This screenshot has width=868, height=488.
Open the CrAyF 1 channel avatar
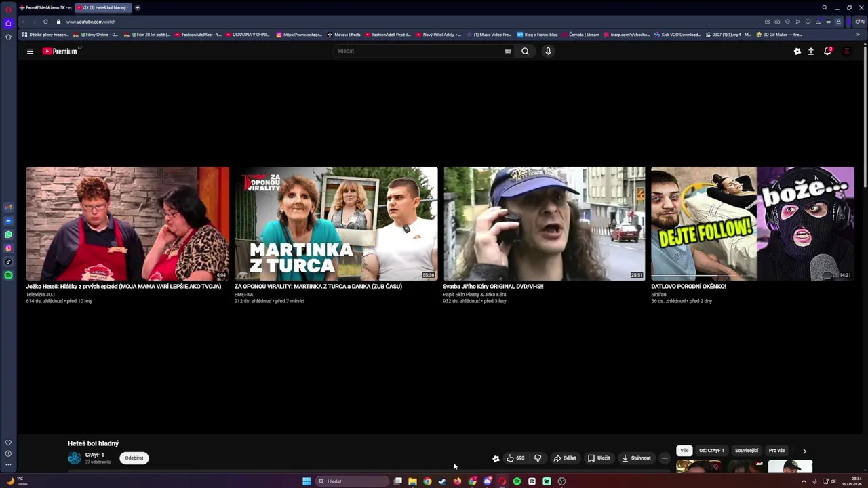[75, 458]
